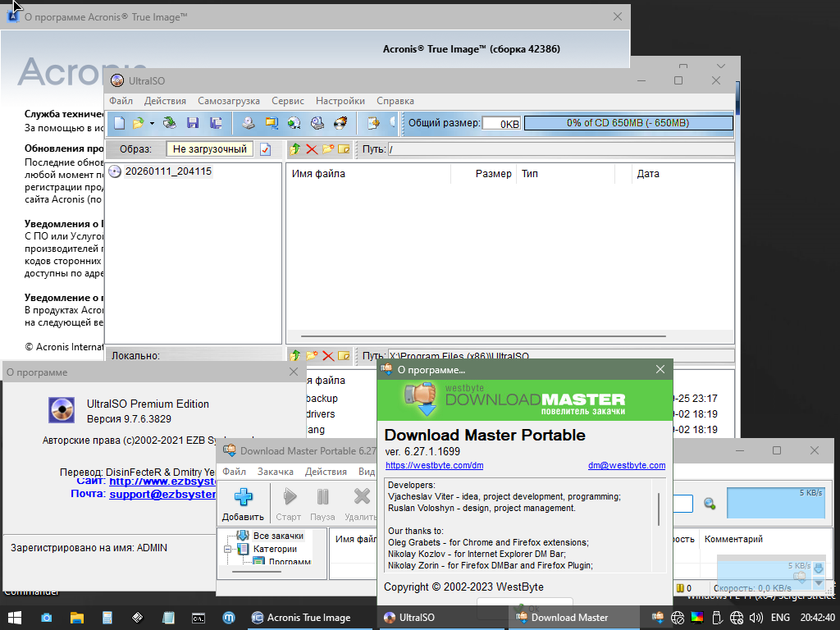Click the dm@westbyte.com email link
The height and width of the screenshot is (630, 840).
[x=627, y=466]
